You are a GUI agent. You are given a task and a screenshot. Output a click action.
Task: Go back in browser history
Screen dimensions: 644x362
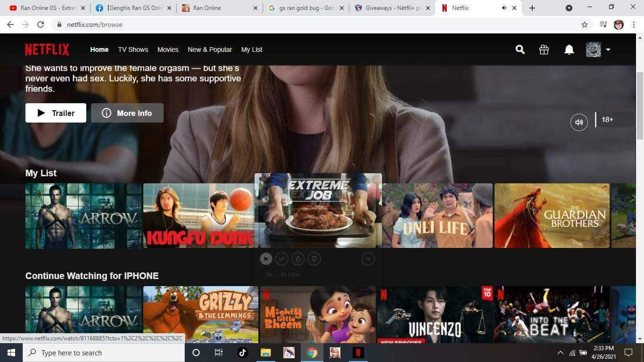click(10, 25)
